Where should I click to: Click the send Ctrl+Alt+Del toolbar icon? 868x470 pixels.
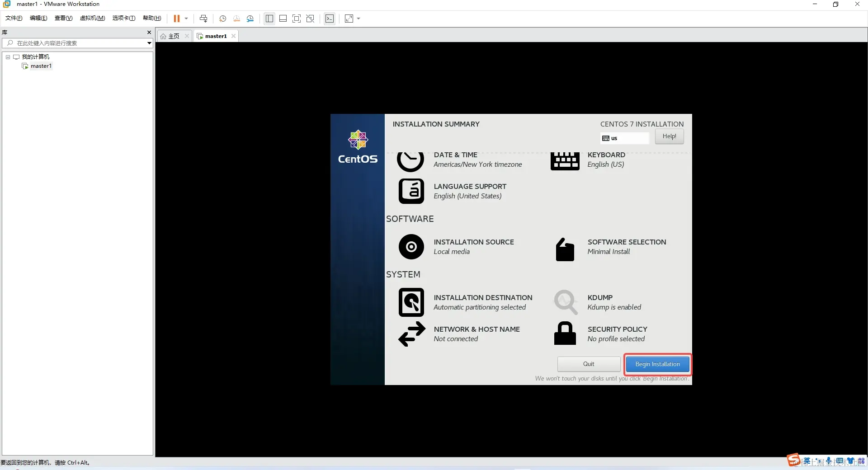[203, 19]
